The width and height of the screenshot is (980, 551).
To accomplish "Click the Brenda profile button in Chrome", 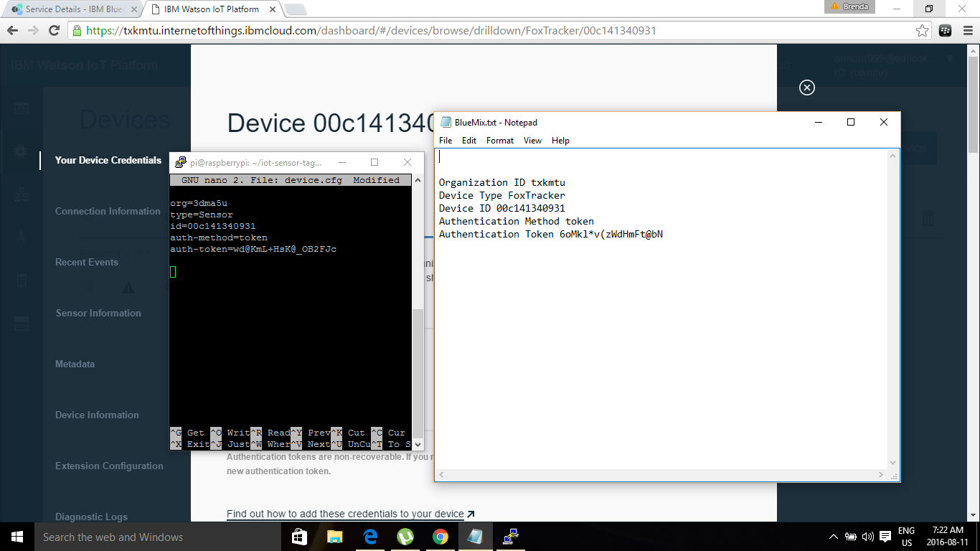I will tap(849, 6).
